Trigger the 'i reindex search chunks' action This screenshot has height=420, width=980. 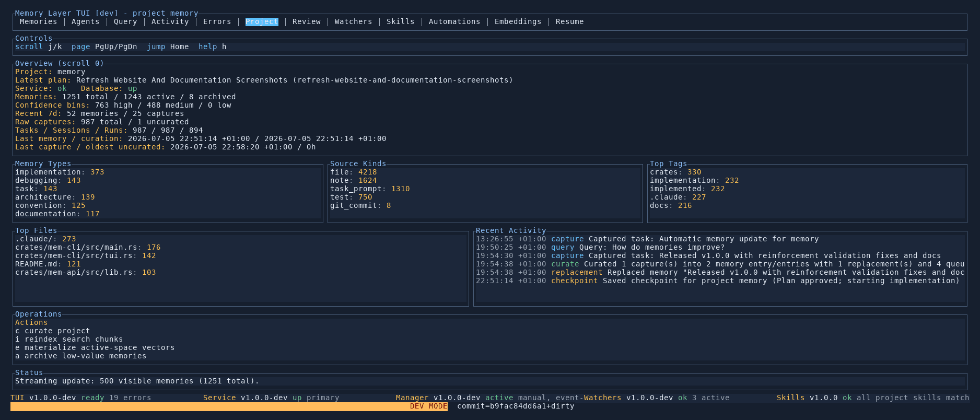(x=69, y=339)
